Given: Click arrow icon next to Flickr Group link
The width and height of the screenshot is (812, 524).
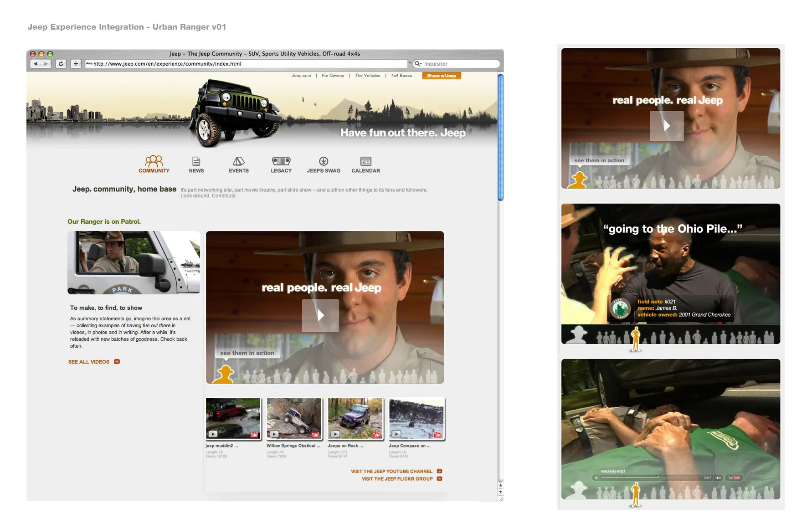Looking at the screenshot, I should pyautogui.click(x=439, y=478).
